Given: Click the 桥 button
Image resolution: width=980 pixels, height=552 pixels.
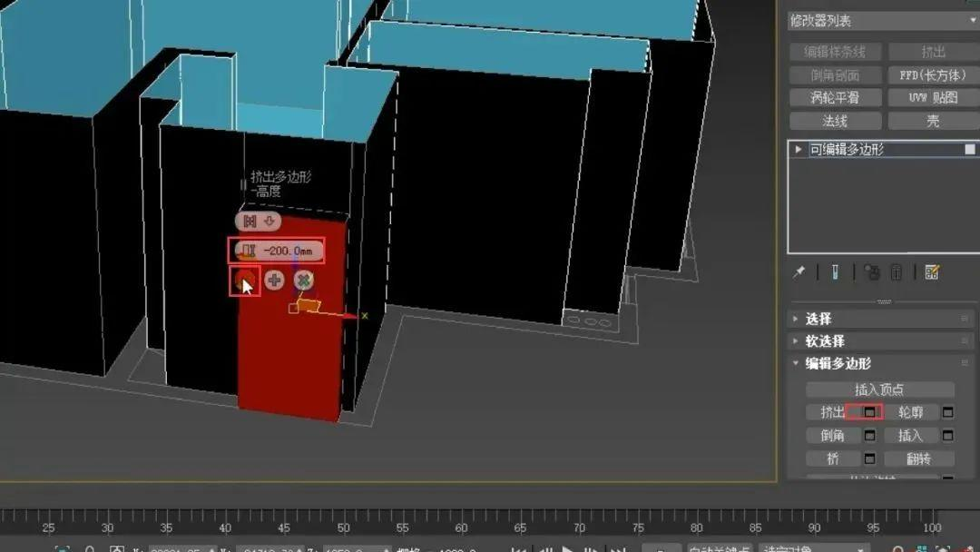Looking at the screenshot, I should [x=832, y=458].
